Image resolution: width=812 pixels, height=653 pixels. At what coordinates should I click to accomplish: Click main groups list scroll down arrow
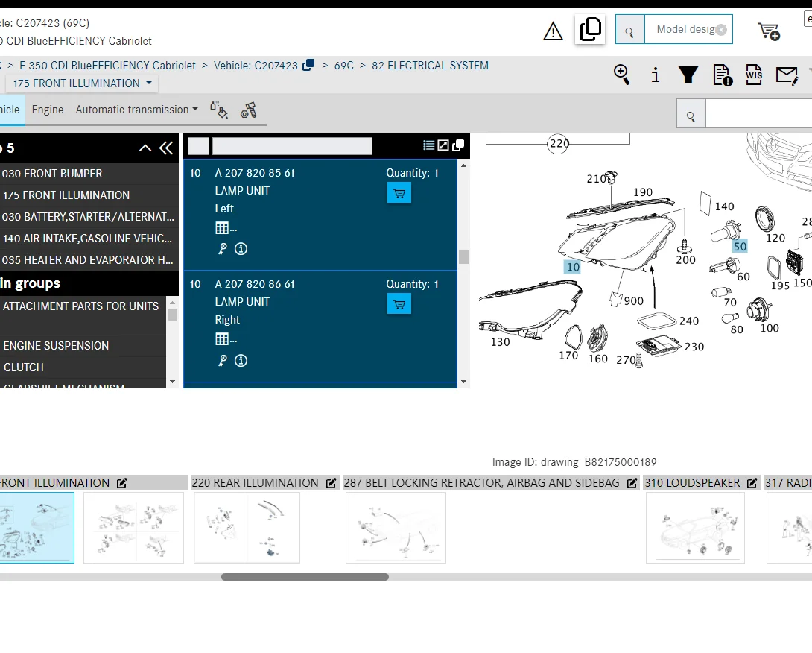tap(172, 382)
